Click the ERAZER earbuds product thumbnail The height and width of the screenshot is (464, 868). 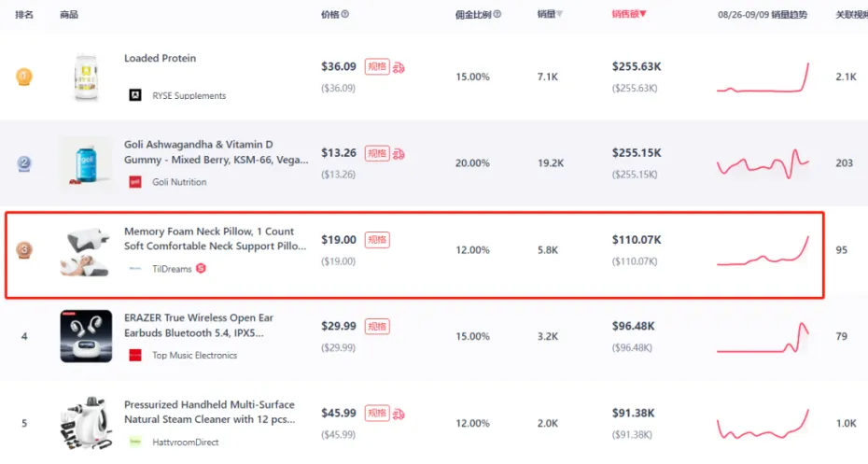point(86,336)
